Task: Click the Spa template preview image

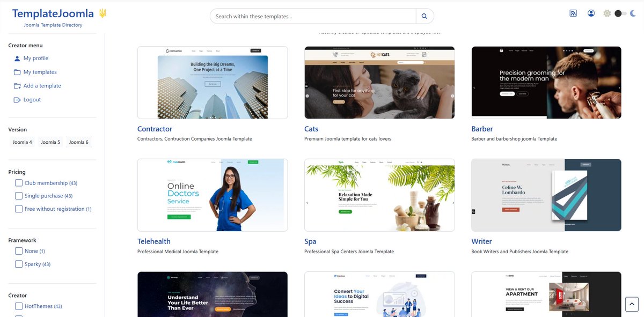Action: (379, 195)
